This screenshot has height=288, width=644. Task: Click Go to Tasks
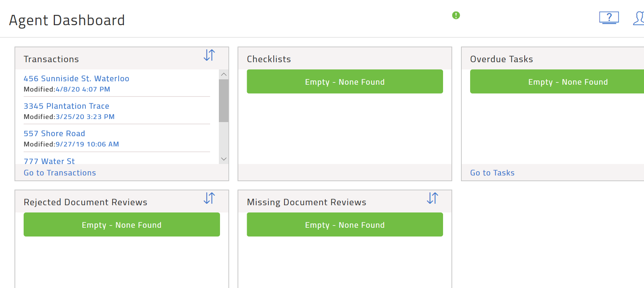[492, 172]
